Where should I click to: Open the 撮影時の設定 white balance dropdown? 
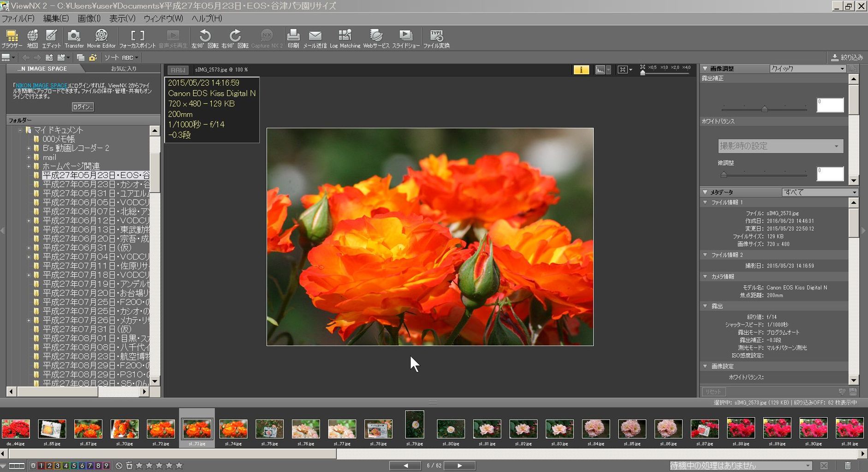tap(780, 146)
